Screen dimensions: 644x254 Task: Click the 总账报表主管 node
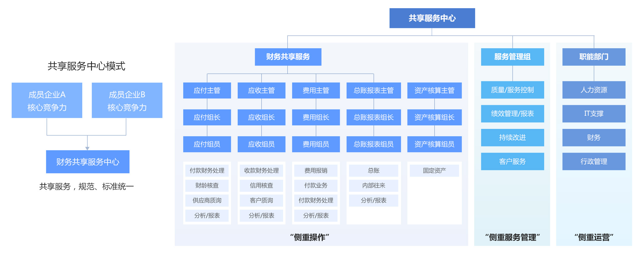tap(374, 90)
